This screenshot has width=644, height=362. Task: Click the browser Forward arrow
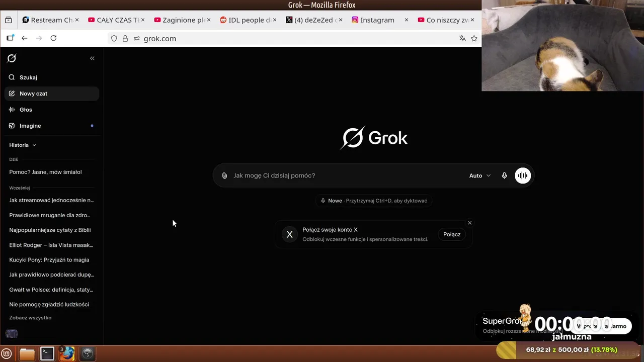point(39,38)
